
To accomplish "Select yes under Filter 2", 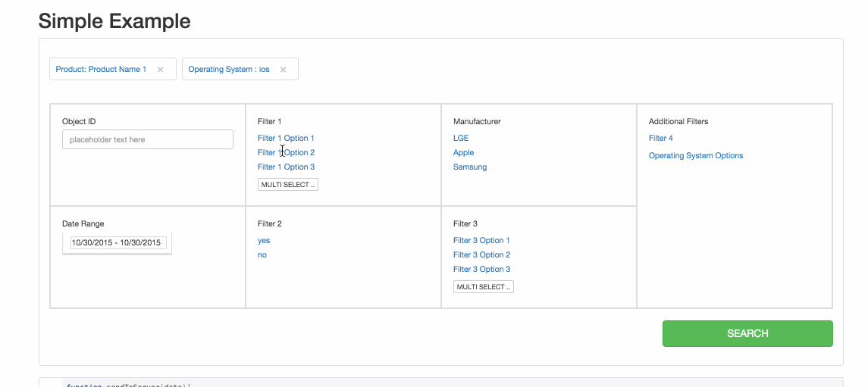I will point(264,241).
